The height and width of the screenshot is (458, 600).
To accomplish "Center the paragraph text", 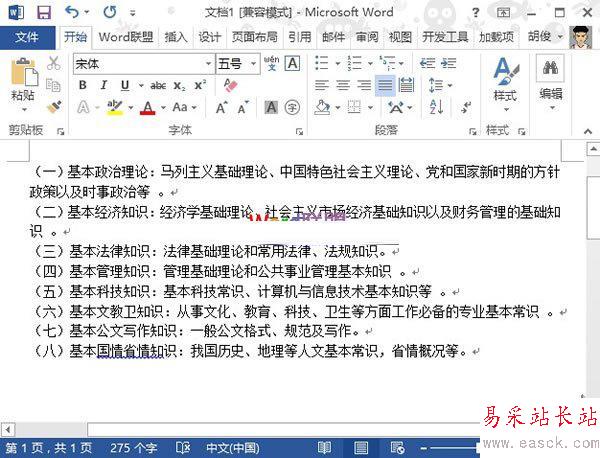I will tap(343, 85).
